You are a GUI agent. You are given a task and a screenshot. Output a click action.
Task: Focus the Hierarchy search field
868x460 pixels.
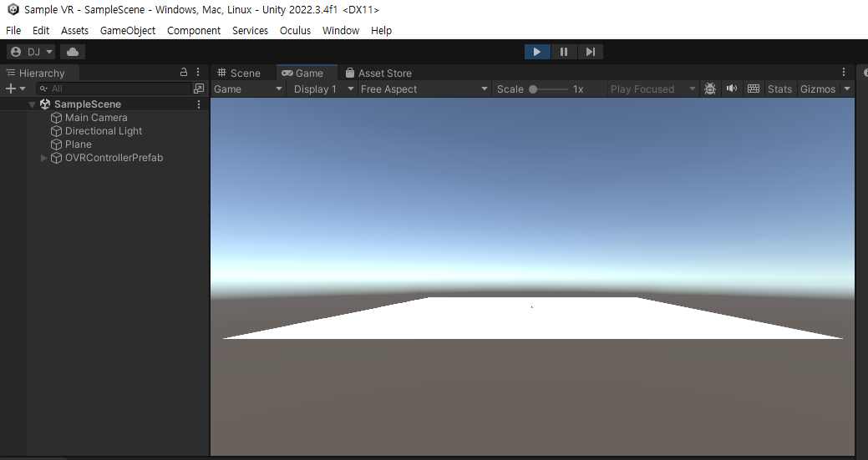pos(114,88)
